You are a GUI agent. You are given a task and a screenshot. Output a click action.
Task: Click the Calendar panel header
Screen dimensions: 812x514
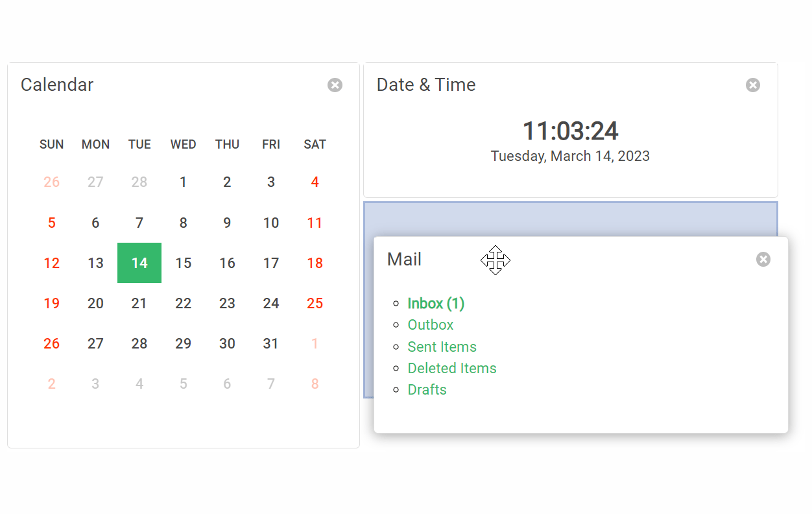tap(57, 85)
